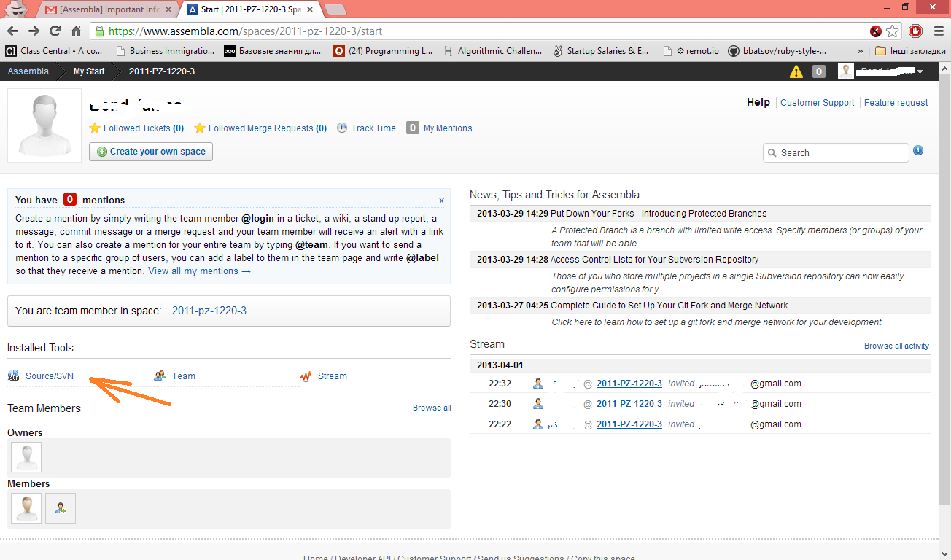
Task: Go back using the browser back arrow
Action: coord(12,31)
